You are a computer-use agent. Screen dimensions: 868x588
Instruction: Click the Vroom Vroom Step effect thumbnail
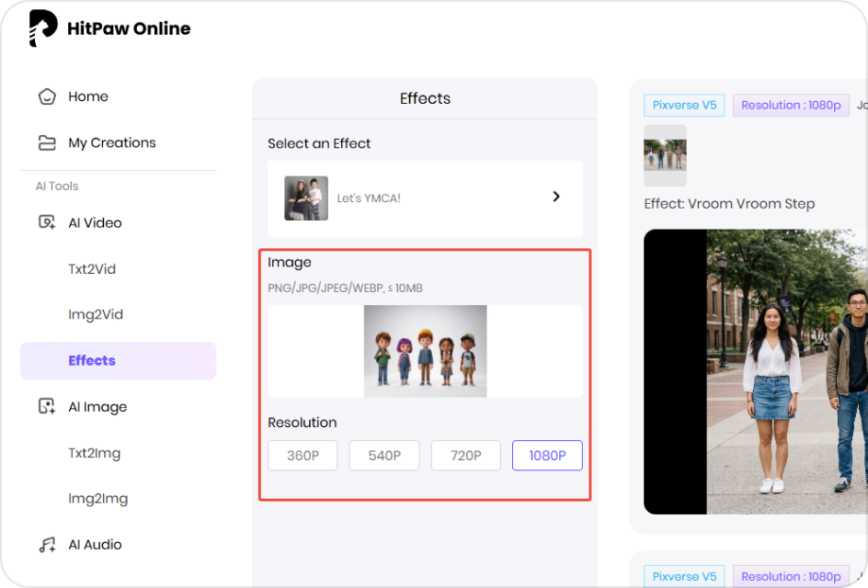click(665, 156)
